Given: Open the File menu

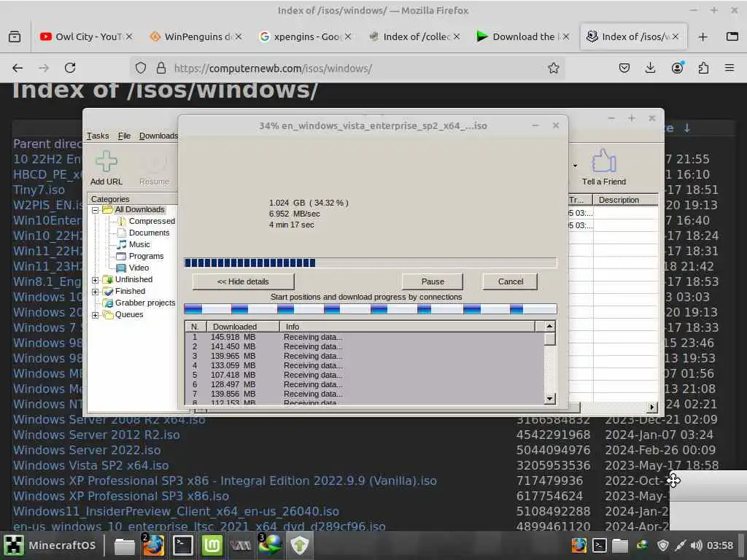Looking at the screenshot, I should (x=124, y=136).
